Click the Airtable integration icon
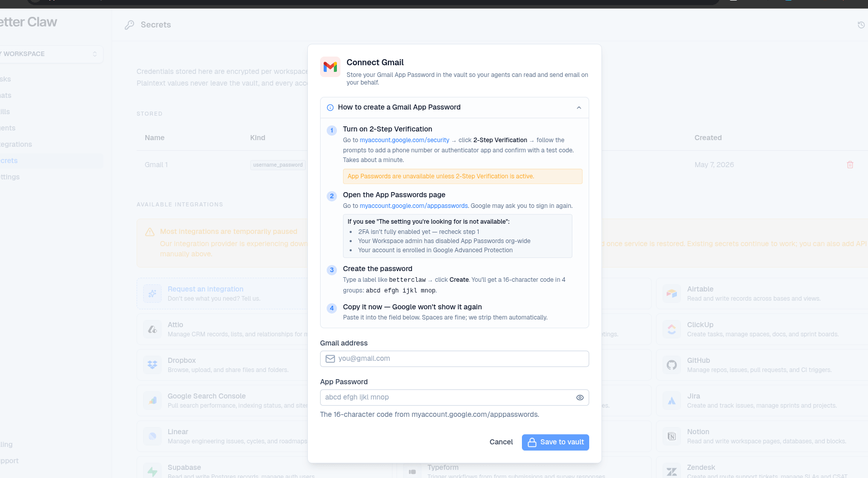The image size is (868, 478). click(x=672, y=294)
